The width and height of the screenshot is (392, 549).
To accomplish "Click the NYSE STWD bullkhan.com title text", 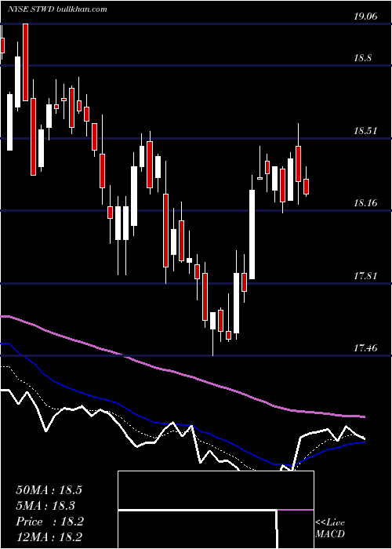I will [57, 9].
